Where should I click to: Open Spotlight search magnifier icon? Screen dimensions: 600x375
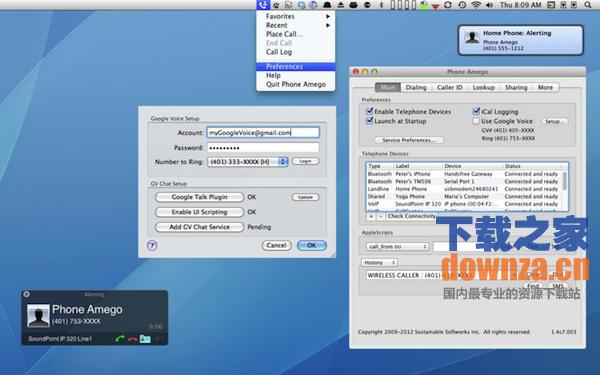tap(588, 5)
